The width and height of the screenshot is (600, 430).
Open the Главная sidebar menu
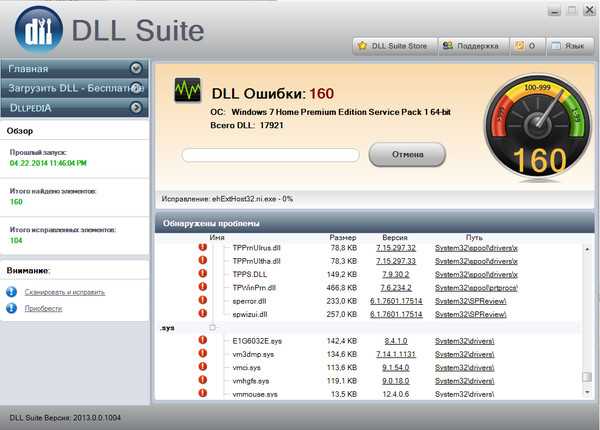point(75,68)
